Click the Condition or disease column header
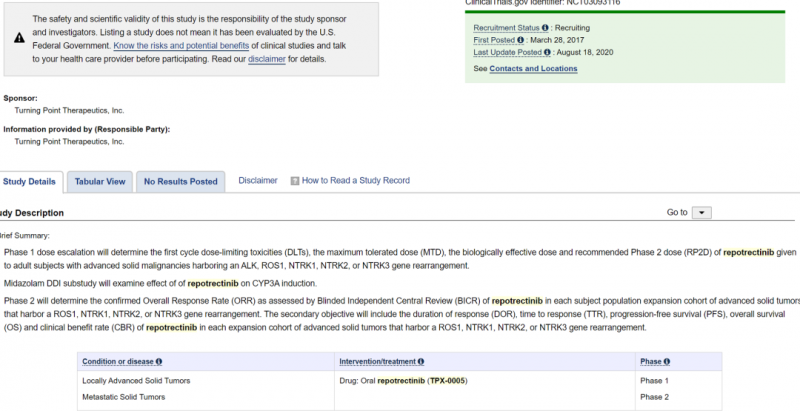Image resolution: width=800 pixels, height=411 pixels. (118, 362)
